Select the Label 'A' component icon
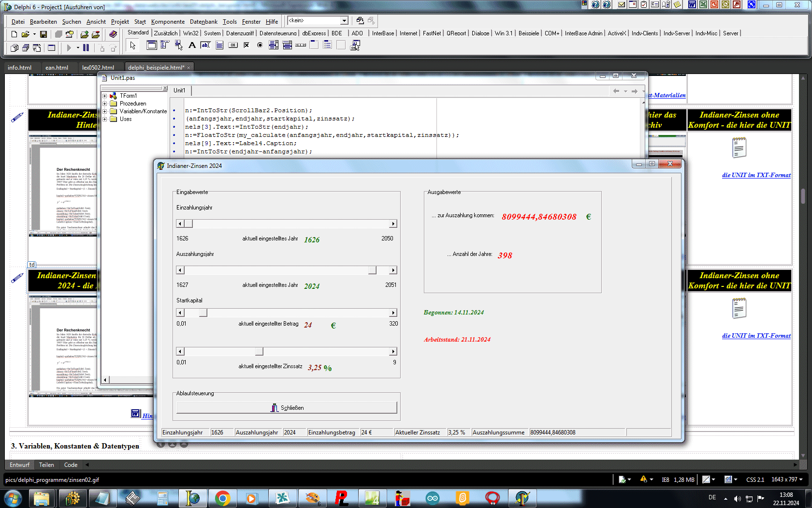 pyautogui.click(x=192, y=45)
